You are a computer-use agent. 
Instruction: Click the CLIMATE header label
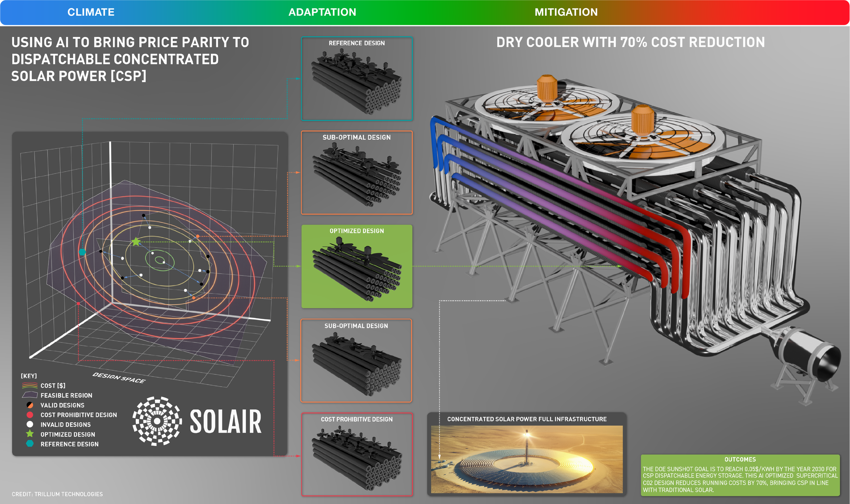coord(91,12)
